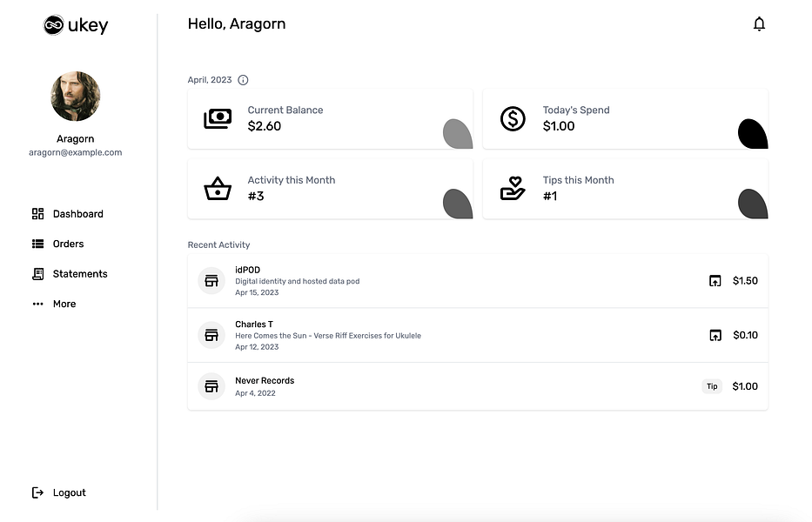812x522 pixels.
Task: Click the open-in-browser icon beside $0.10
Action: [715, 335]
